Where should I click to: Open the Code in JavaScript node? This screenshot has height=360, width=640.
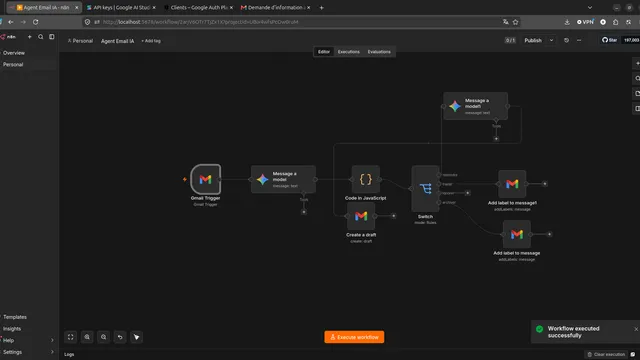pos(365,179)
